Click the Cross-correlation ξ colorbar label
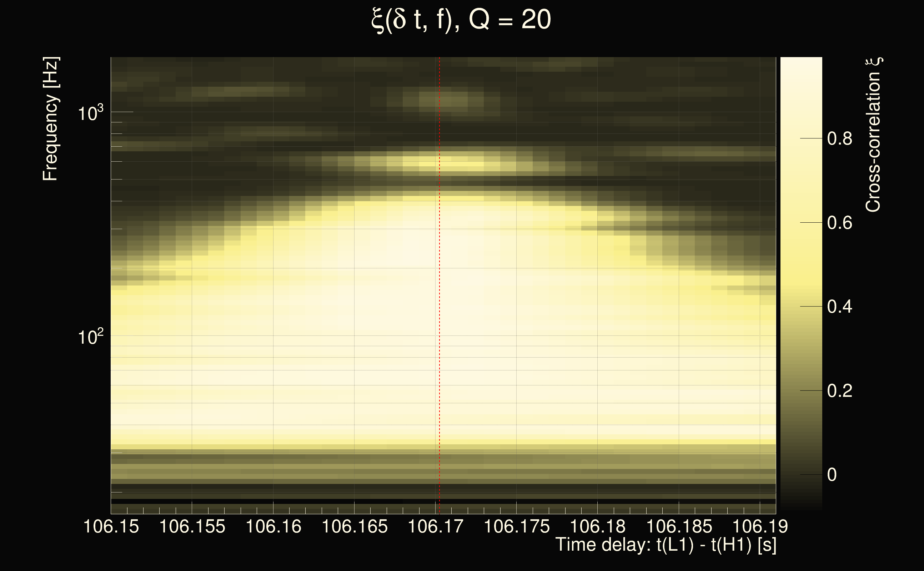 click(x=873, y=135)
